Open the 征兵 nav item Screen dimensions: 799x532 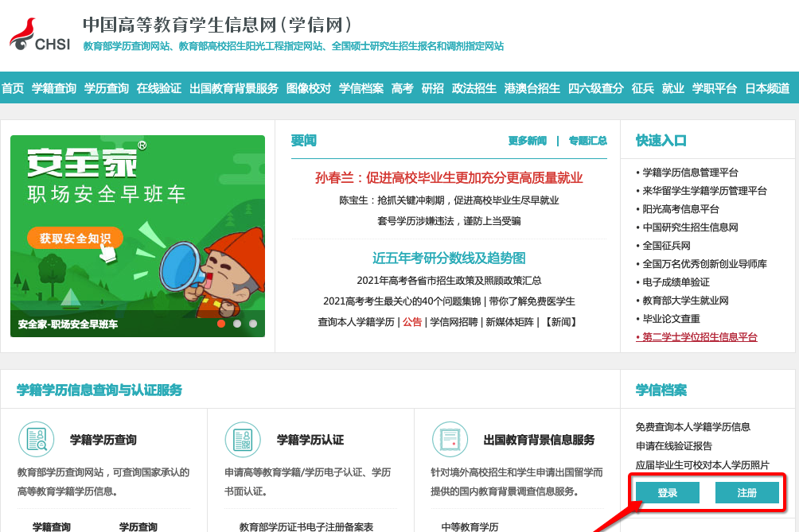[642, 88]
